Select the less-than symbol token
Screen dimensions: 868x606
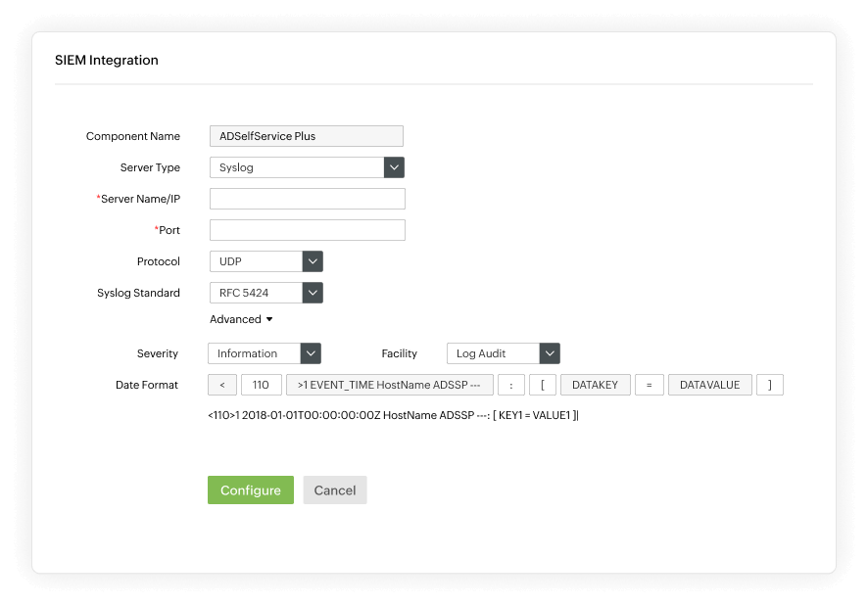(x=221, y=384)
